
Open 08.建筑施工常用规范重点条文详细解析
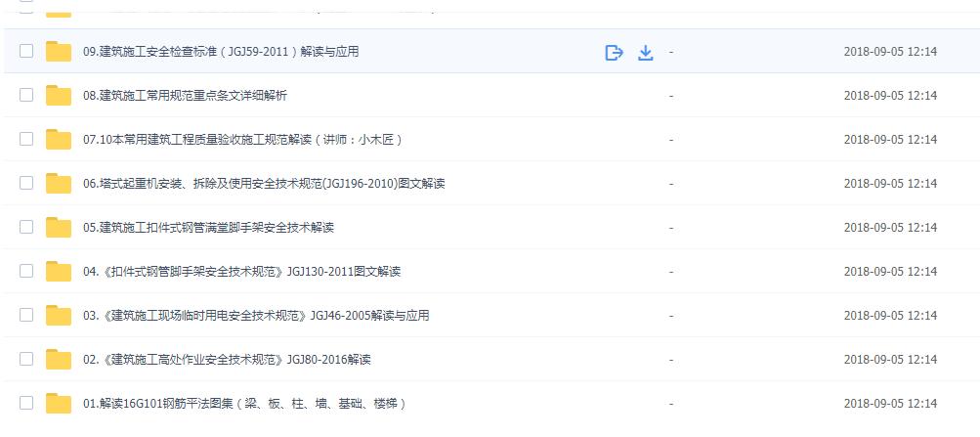(185, 96)
